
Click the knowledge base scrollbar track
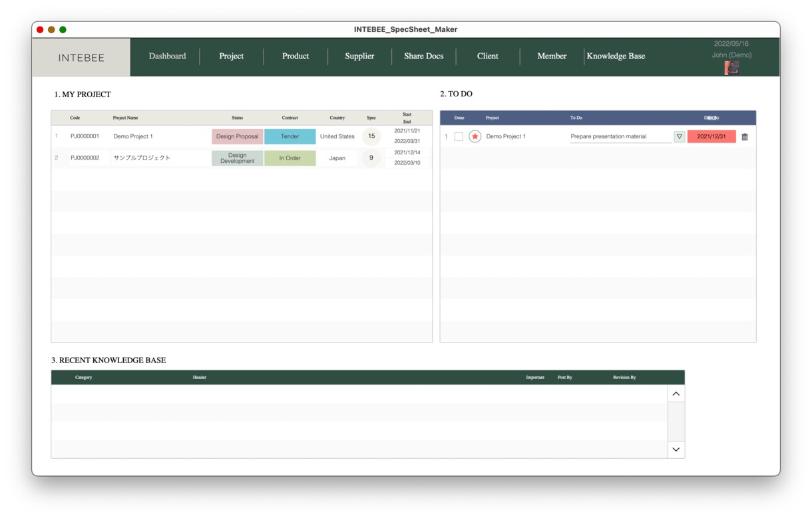pyautogui.click(x=676, y=422)
